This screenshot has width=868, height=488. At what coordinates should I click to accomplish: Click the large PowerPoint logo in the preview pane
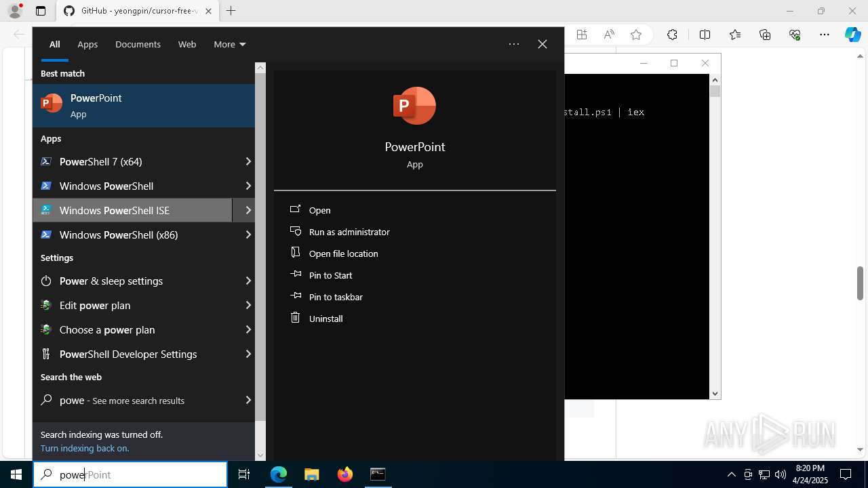tap(414, 106)
